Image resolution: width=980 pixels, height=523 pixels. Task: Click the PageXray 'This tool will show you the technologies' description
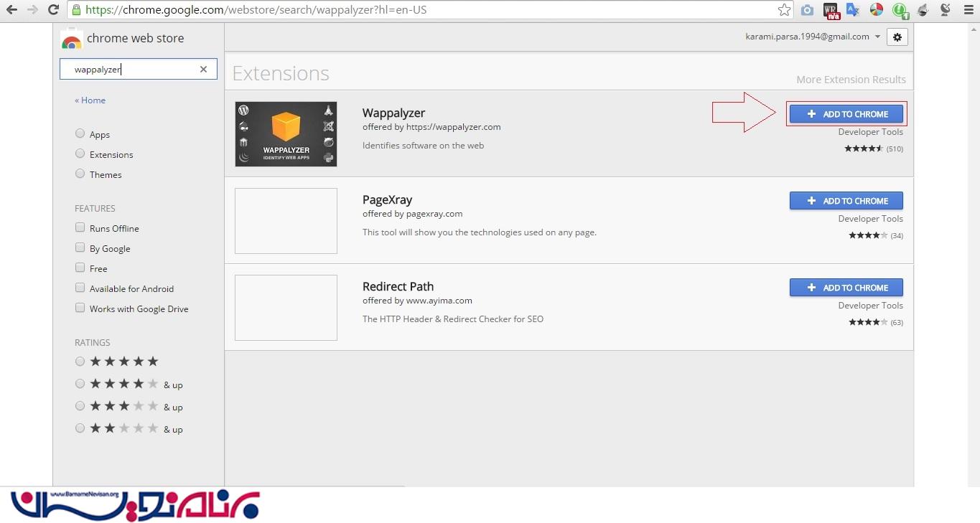(x=480, y=232)
